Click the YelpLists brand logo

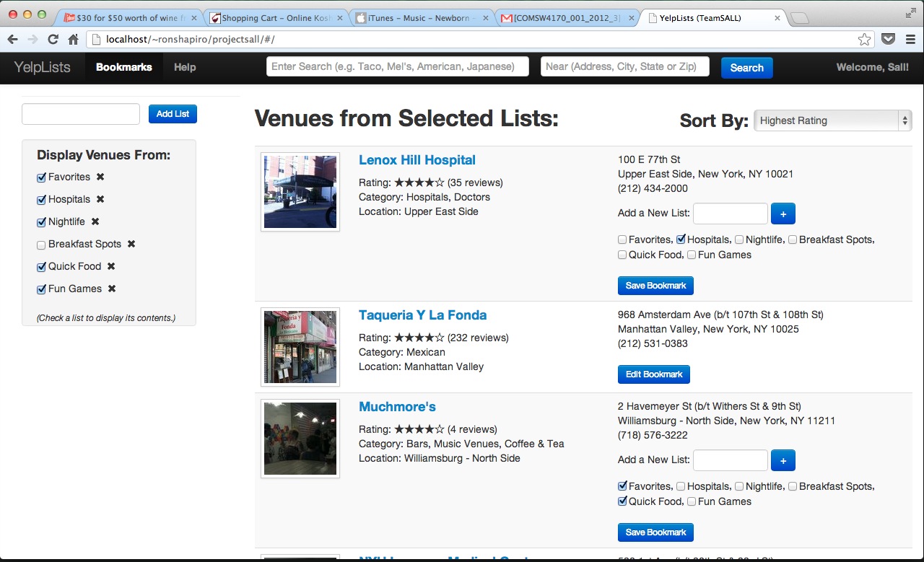point(43,67)
